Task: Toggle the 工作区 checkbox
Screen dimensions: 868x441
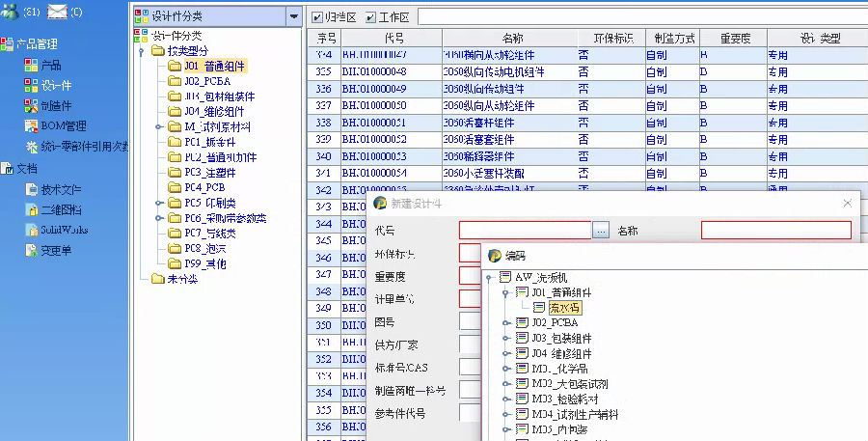Action: 371,17
